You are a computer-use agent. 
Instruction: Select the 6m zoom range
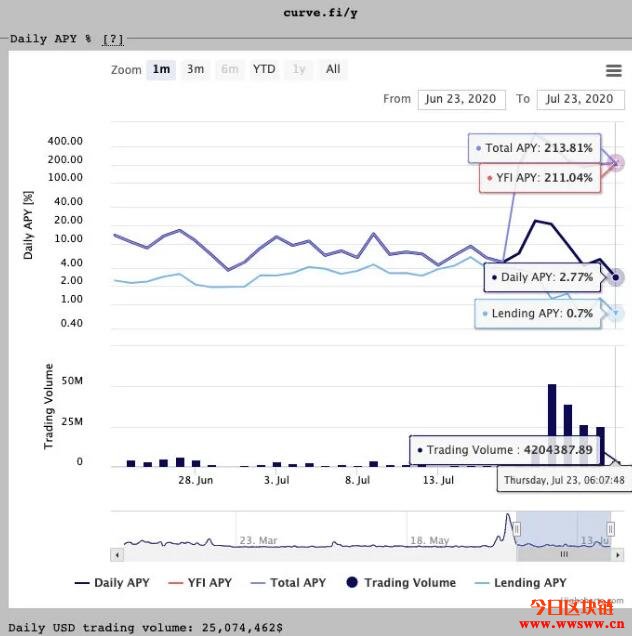(230, 69)
